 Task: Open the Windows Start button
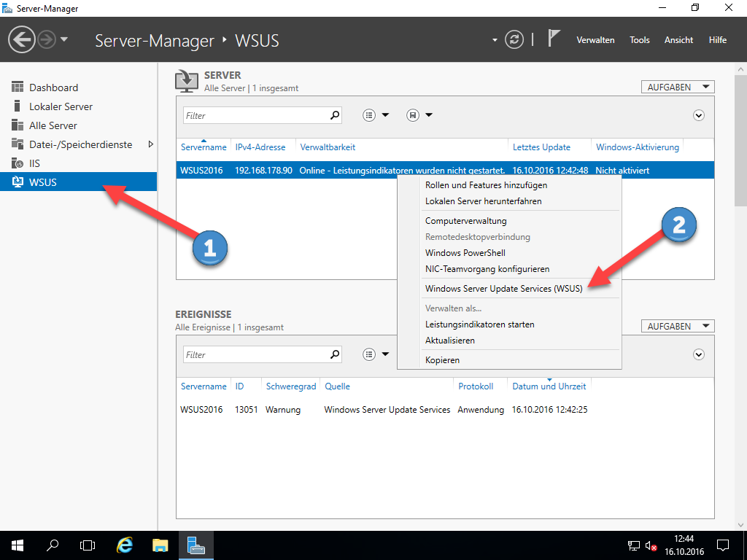tap(18, 545)
